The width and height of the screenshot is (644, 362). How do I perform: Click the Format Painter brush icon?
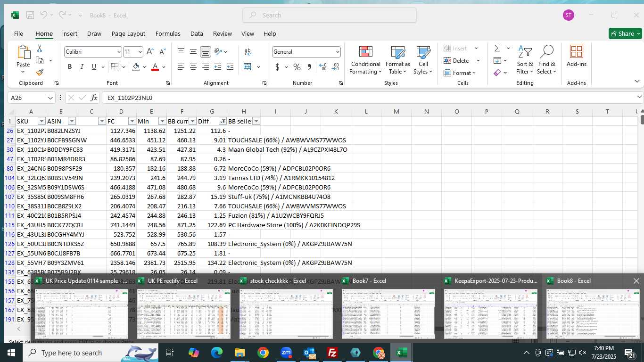pos(40,72)
